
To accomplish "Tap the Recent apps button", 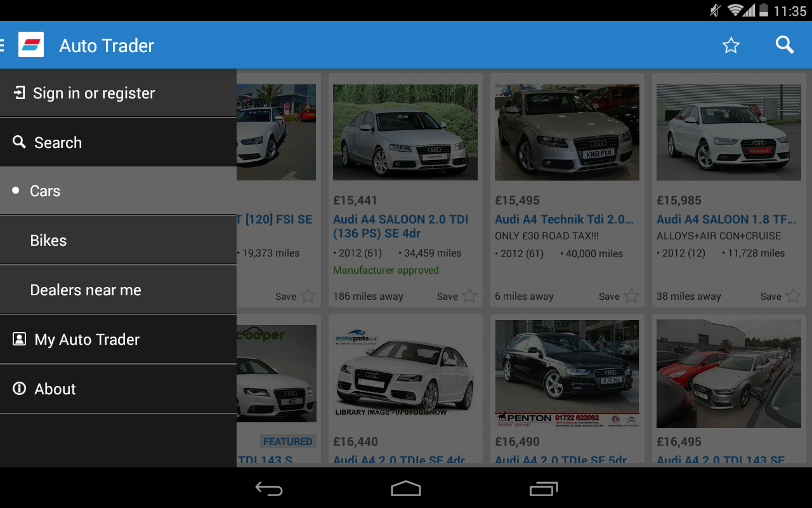I will point(543,488).
